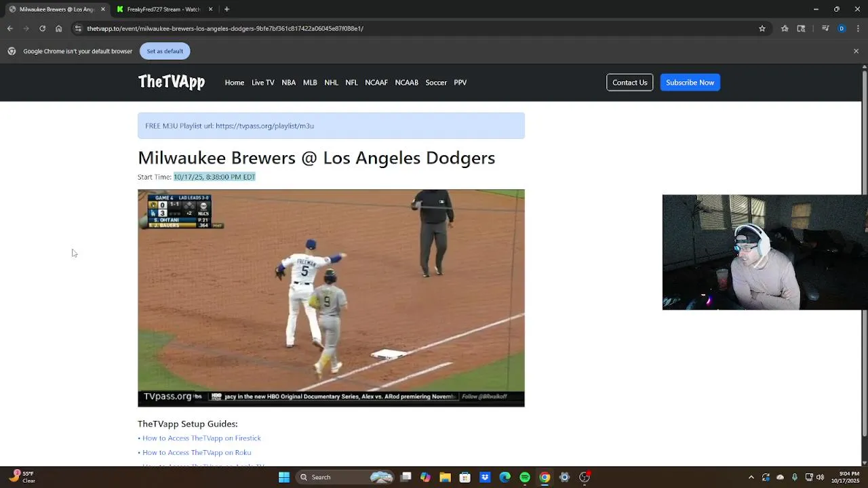Click the microphone icon in system tray
Image resolution: width=868 pixels, height=488 pixels.
coord(794,477)
